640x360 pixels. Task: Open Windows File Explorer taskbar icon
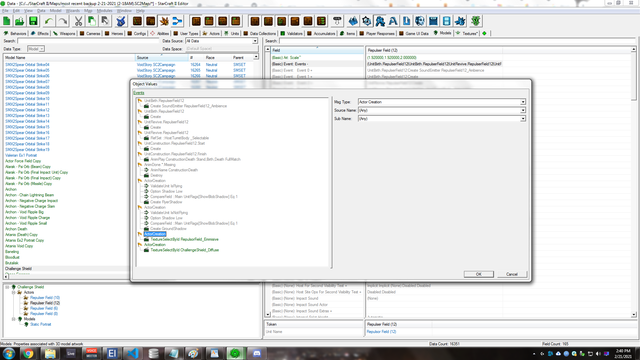point(50,353)
